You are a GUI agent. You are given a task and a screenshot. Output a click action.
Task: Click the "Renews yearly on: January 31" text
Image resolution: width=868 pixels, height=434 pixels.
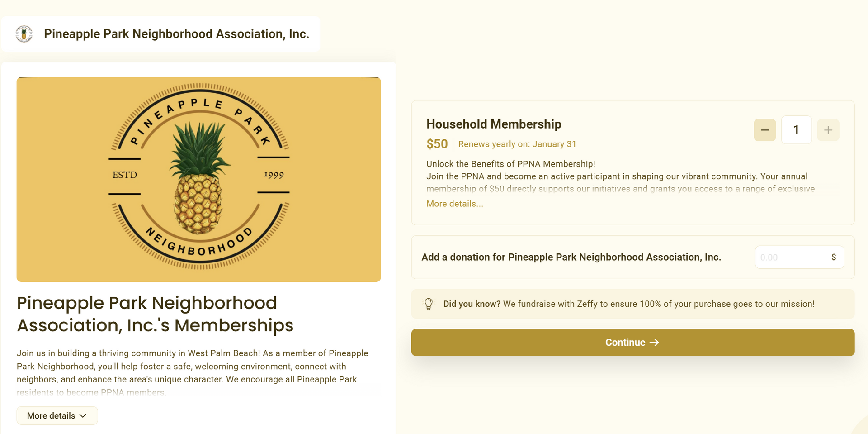tap(517, 144)
